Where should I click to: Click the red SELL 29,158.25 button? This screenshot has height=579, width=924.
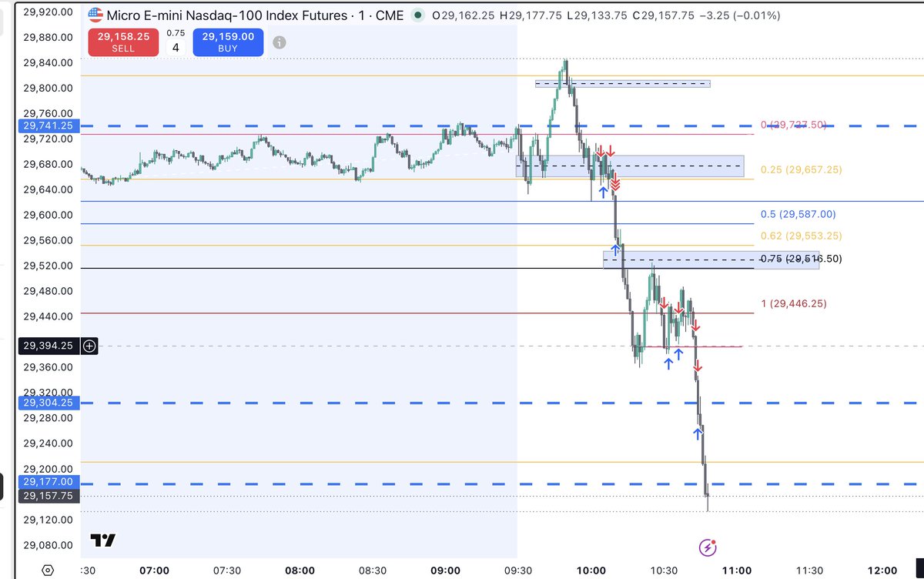point(122,42)
